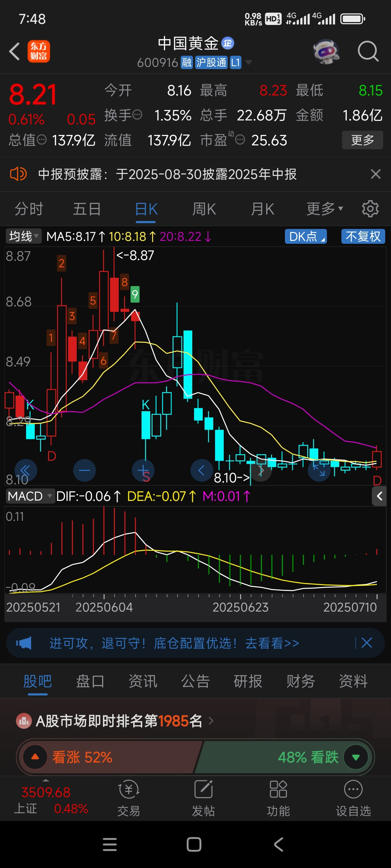Image resolution: width=391 pixels, height=868 pixels.
Task: Zoom out chart with minus button
Action: pos(84,471)
